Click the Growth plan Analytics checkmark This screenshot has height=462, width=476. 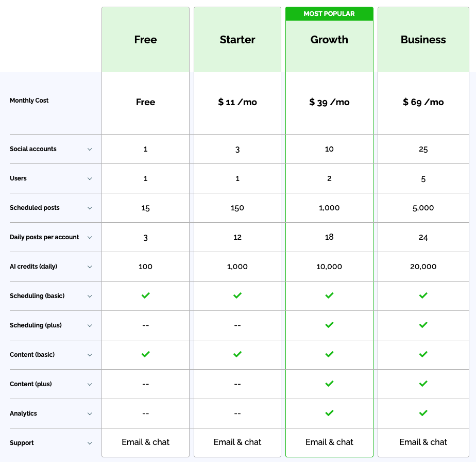point(330,413)
